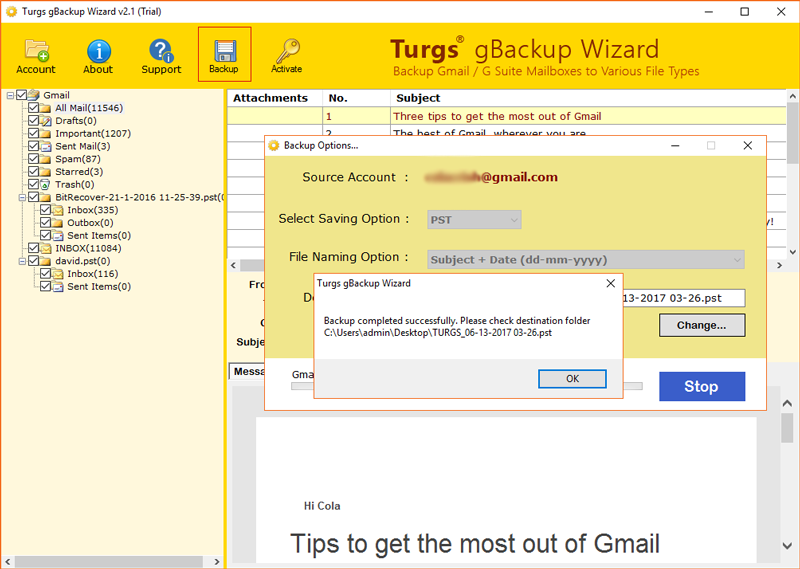Screen dimensions: 800x569
Task: Click the Inbox(335) envelope icon
Action: 58,210
